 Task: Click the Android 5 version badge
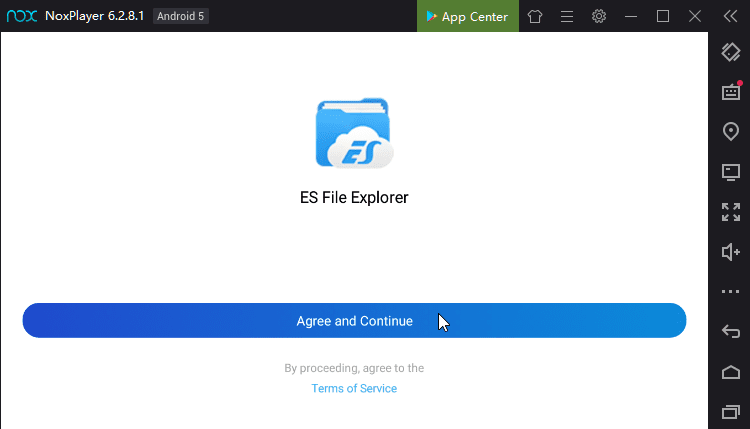click(180, 16)
